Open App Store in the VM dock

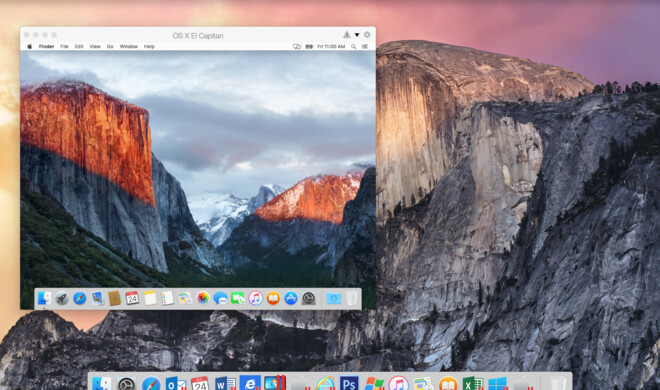(291, 298)
